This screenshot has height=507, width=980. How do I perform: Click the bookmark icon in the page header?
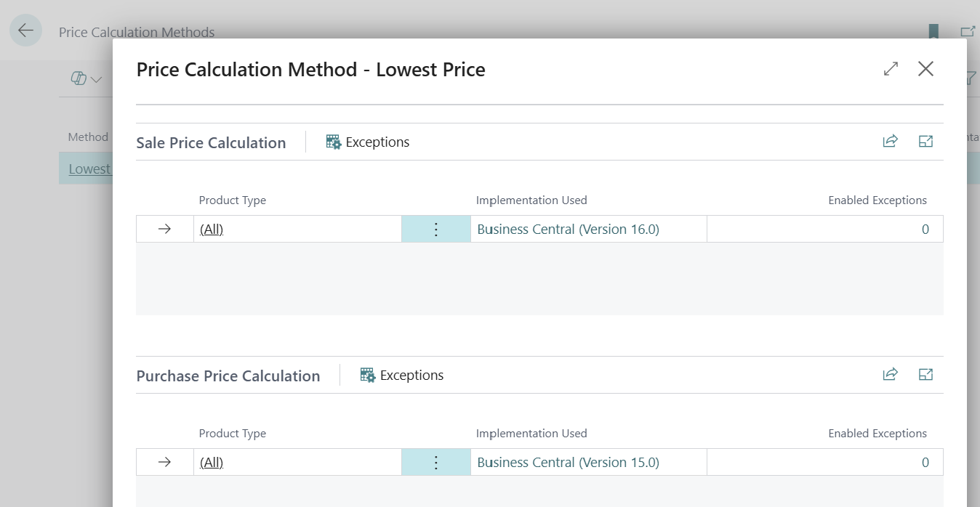(x=933, y=31)
